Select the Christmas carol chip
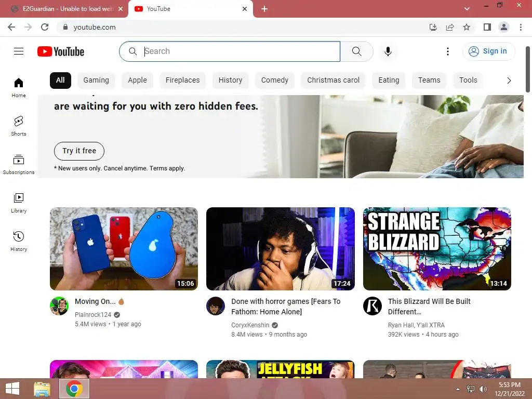Image resolution: width=532 pixels, height=399 pixels. (333, 81)
